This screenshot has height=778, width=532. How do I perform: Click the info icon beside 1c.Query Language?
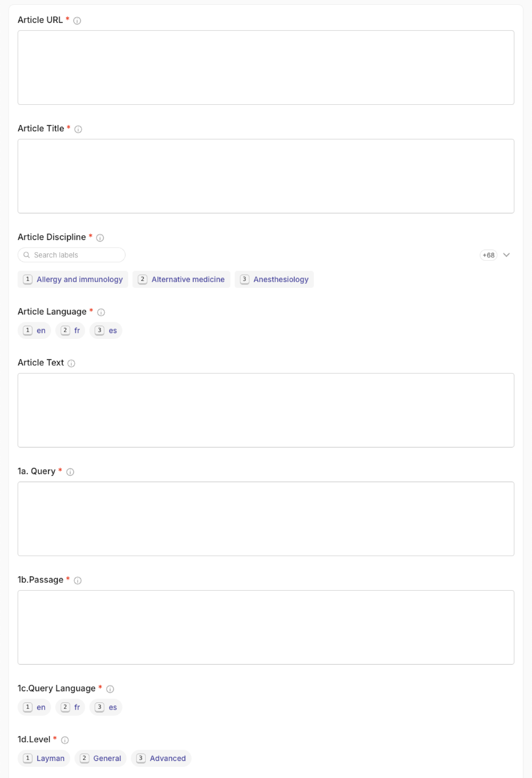(110, 689)
